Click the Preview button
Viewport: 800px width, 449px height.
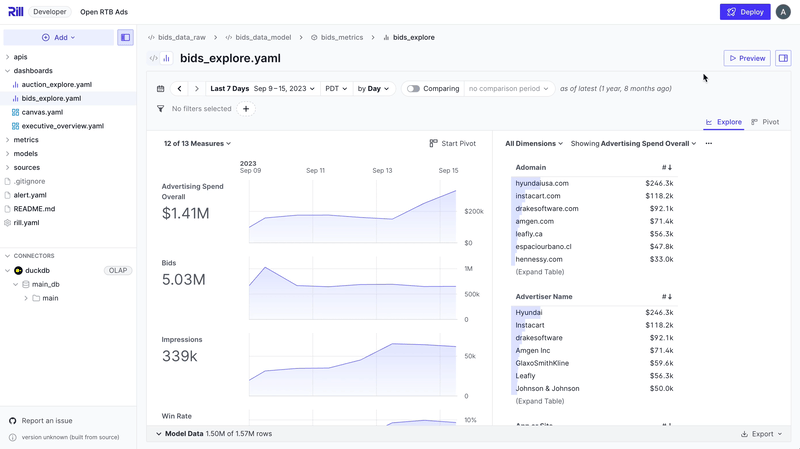click(746, 59)
